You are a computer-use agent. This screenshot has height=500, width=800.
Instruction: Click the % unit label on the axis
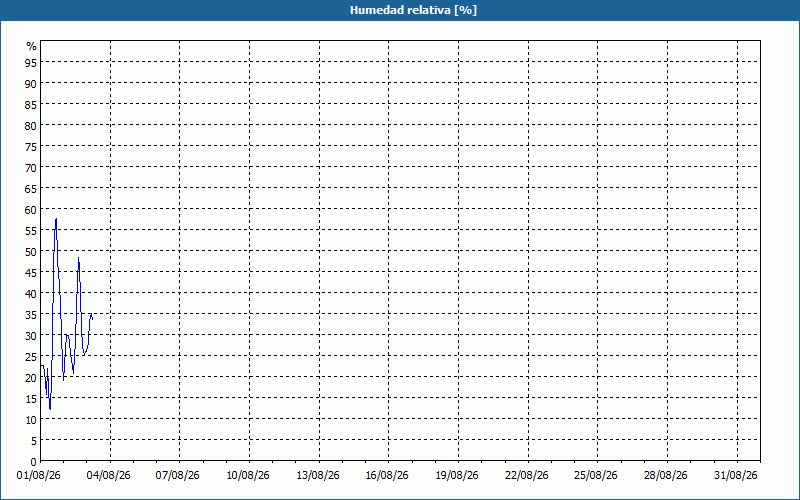pyautogui.click(x=32, y=46)
